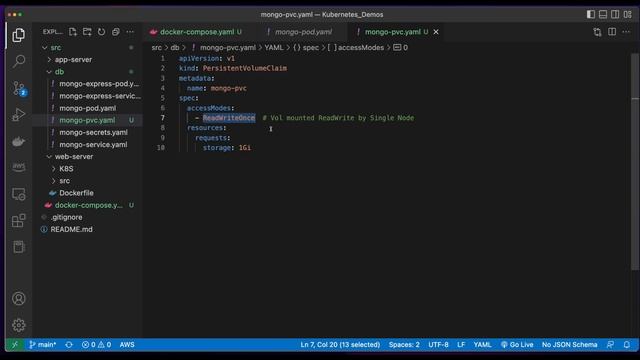Viewport: 640px width, 360px height.
Task: Click the accessModes breadcrumb segment
Action: 356,48
